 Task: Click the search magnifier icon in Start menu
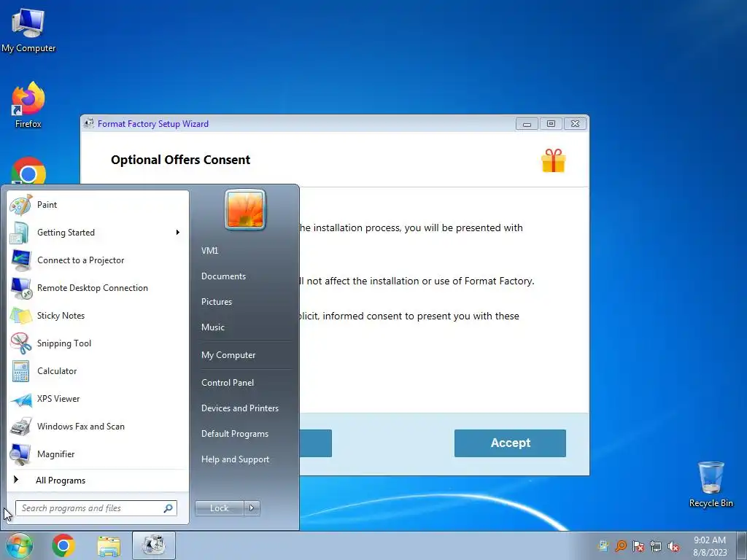click(x=169, y=508)
